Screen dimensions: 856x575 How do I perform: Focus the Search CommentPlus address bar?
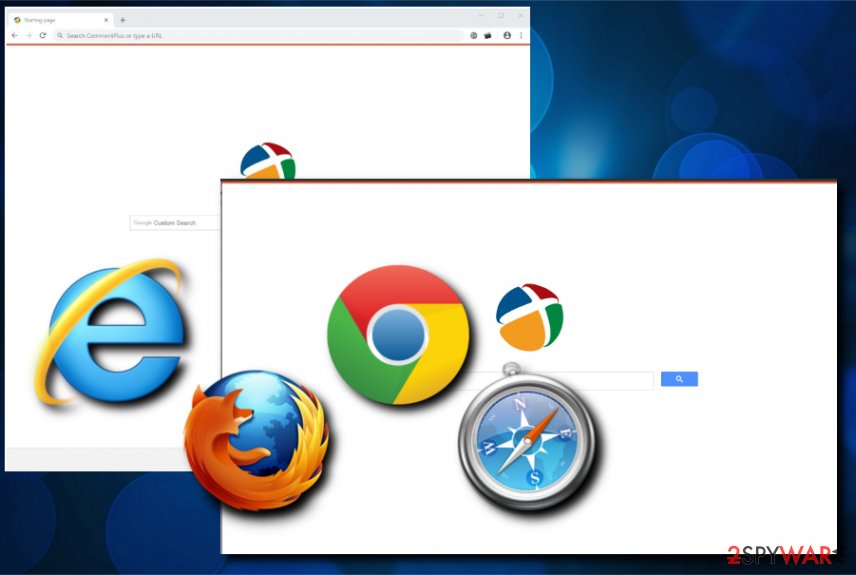click(259, 35)
